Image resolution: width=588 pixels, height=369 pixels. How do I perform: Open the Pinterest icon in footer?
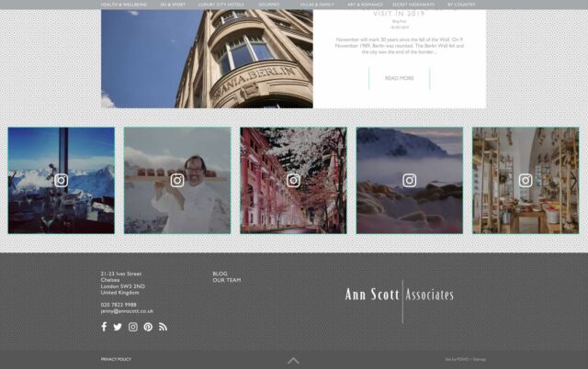point(148,327)
